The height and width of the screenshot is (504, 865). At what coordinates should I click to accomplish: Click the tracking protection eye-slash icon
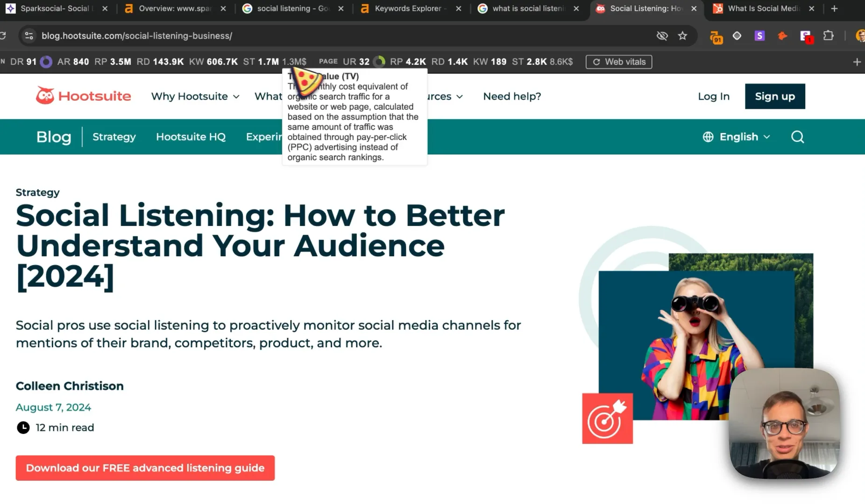[x=662, y=36]
